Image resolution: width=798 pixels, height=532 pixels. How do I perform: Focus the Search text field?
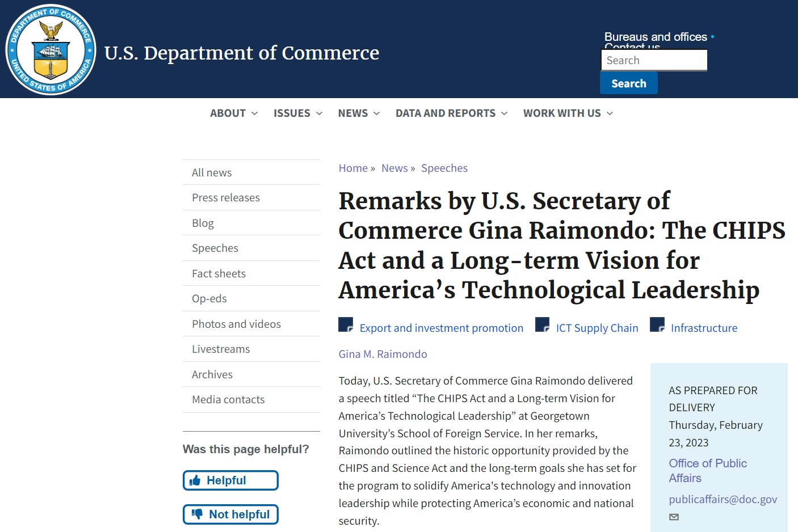pyautogui.click(x=654, y=60)
